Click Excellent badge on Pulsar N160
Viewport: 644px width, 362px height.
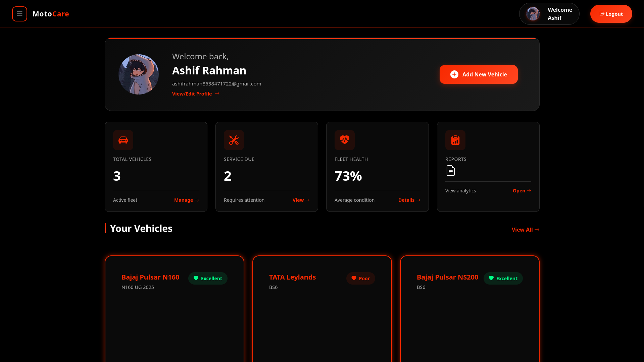pos(208,278)
